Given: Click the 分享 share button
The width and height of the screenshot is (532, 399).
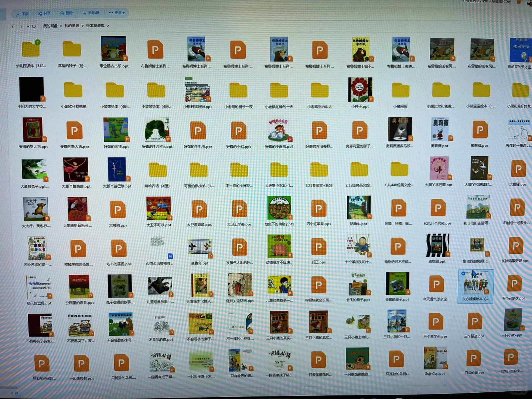Looking at the screenshot, I should pyautogui.click(x=44, y=13).
